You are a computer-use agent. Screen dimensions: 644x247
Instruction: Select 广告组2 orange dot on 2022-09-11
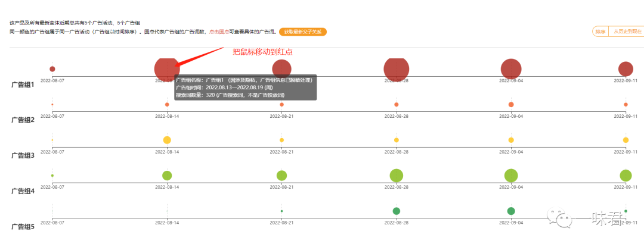point(626,104)
